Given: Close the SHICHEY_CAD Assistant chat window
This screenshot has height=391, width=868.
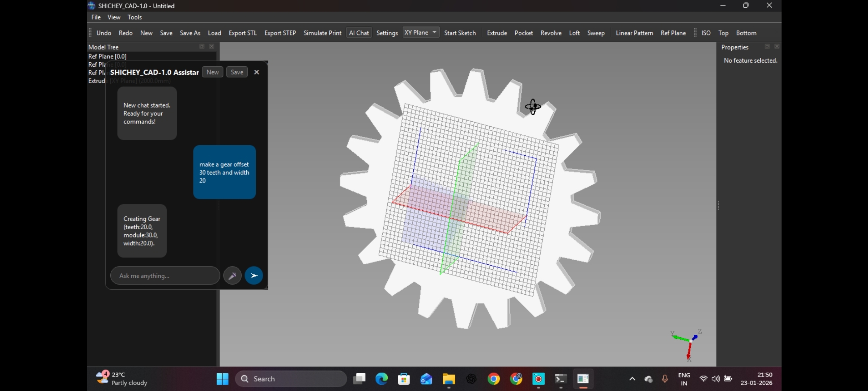Looking at the screenshot, I should [x=256, y=72].
